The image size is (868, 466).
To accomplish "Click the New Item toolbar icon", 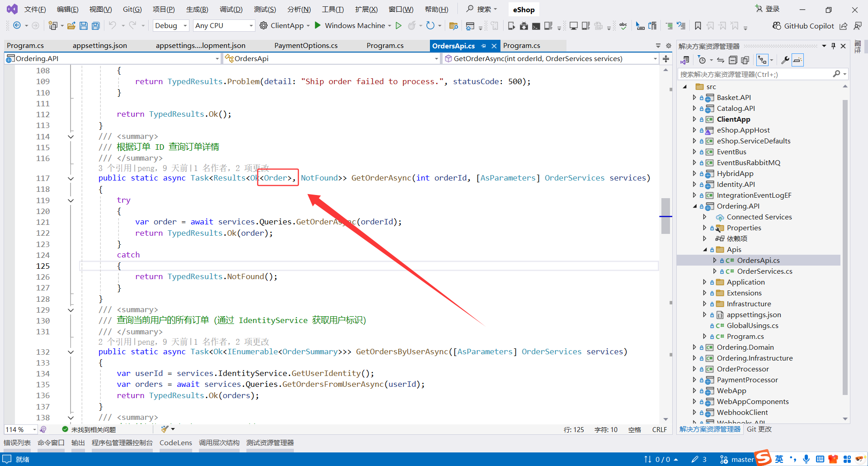I will point(53,26).
